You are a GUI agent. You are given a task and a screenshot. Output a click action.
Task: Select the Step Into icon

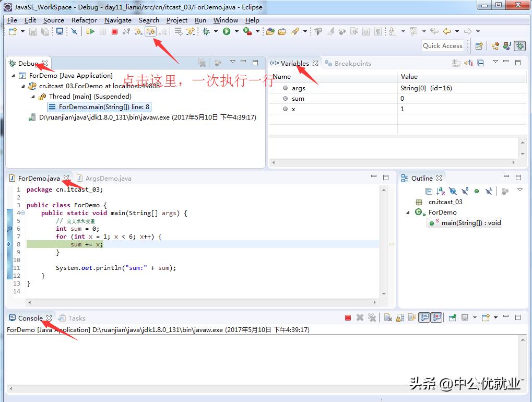click(138, 31)
